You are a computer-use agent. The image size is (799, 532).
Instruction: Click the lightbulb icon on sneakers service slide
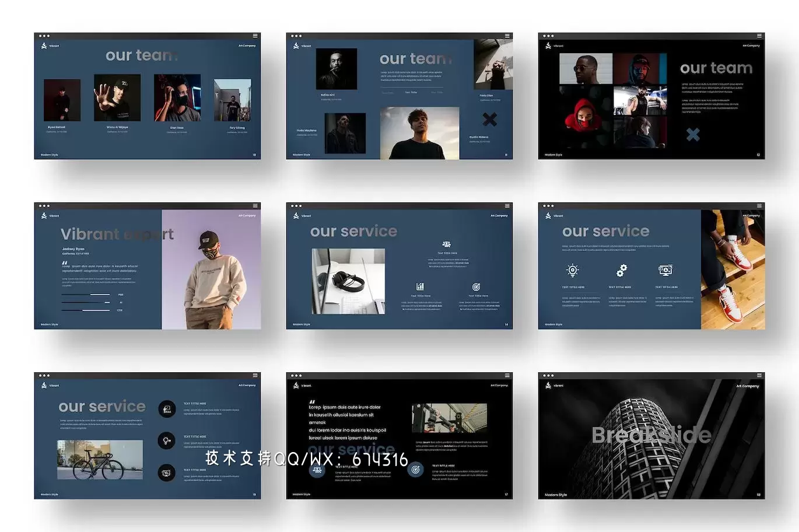pyautogui.click(x=573, y=270)
